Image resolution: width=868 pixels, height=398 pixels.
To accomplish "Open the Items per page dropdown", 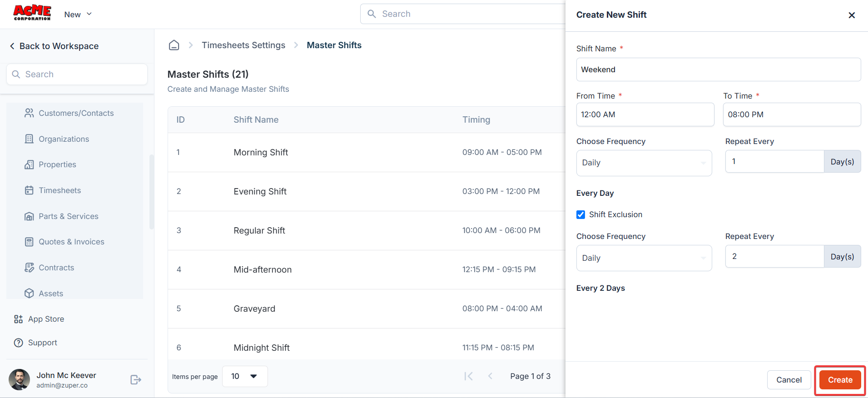I will click(x=245, y=376).
